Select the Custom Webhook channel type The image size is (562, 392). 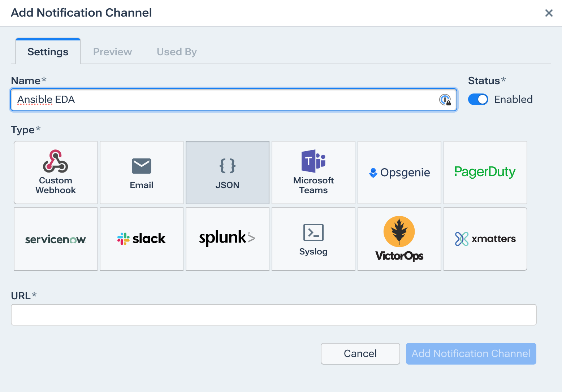coord(56,173)
